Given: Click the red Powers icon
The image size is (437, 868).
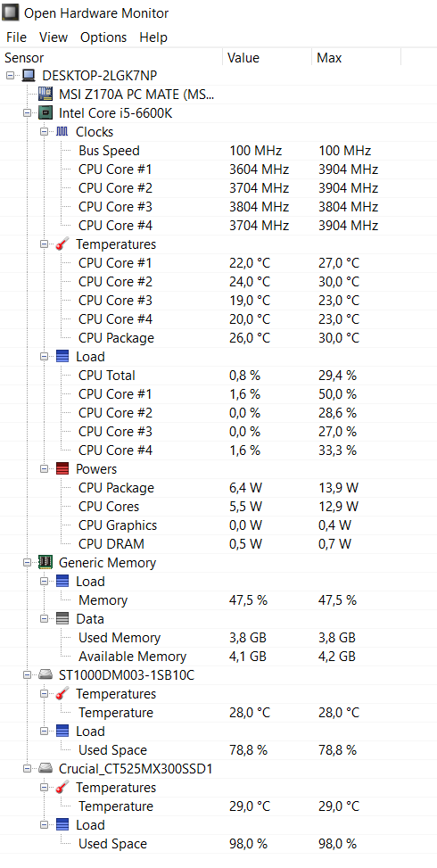Looking at the screenshot, I should [62, 469].
